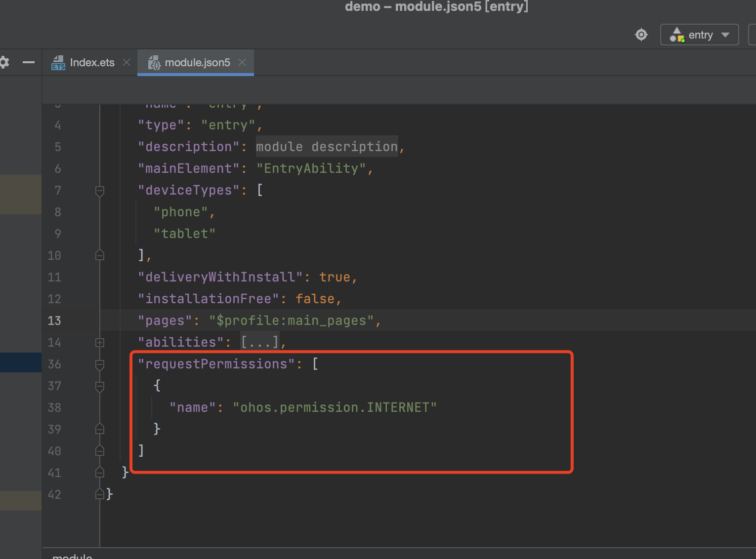Image resolution: width=756 pixels, height=559 pixels.
Task: Click the "EntryAbility" value
Action: point(311,168)
